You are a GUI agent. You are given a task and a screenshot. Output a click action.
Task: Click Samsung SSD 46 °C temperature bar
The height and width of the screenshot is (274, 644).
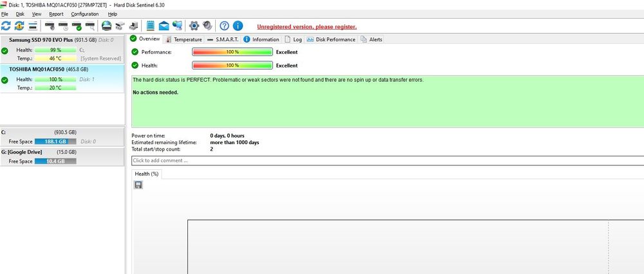point(55,59)
